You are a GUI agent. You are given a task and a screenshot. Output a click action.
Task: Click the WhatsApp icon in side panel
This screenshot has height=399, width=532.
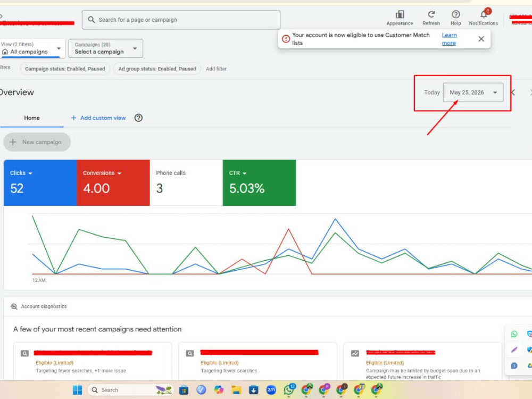click(x=514, y=334)
